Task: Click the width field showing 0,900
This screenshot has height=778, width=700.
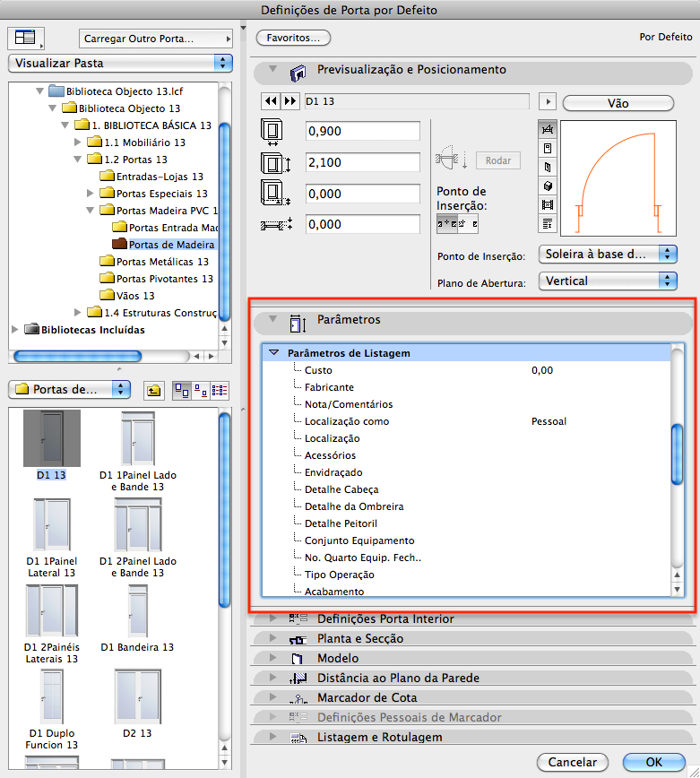Action: 363,132
